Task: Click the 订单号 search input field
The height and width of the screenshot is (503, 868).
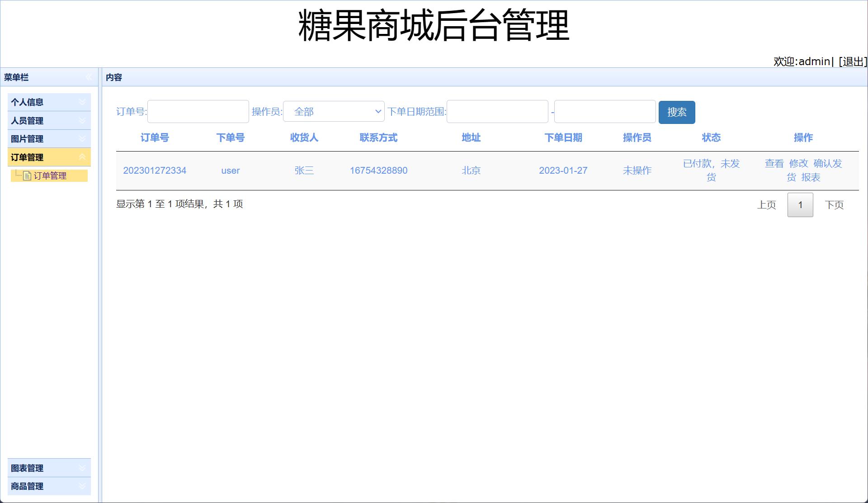Action: [198, 111]
